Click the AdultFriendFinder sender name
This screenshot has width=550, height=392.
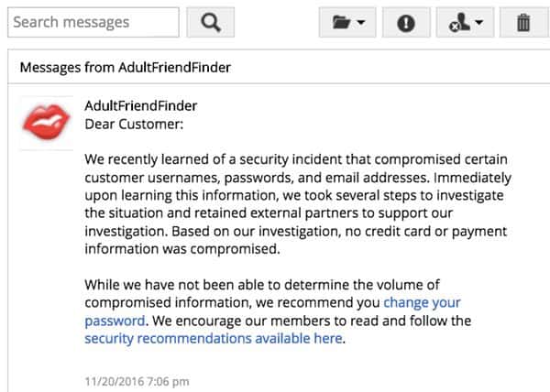[x=140, y=106]
